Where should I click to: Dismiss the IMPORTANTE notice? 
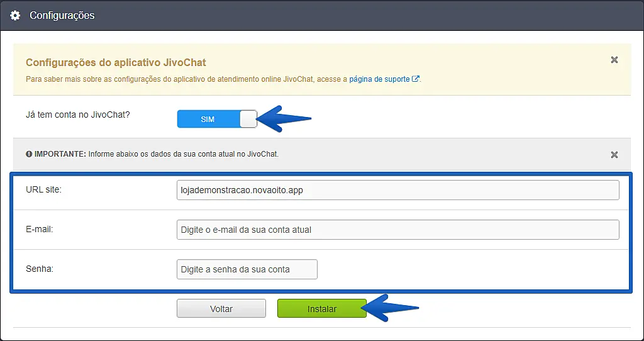tap(614, 155)
